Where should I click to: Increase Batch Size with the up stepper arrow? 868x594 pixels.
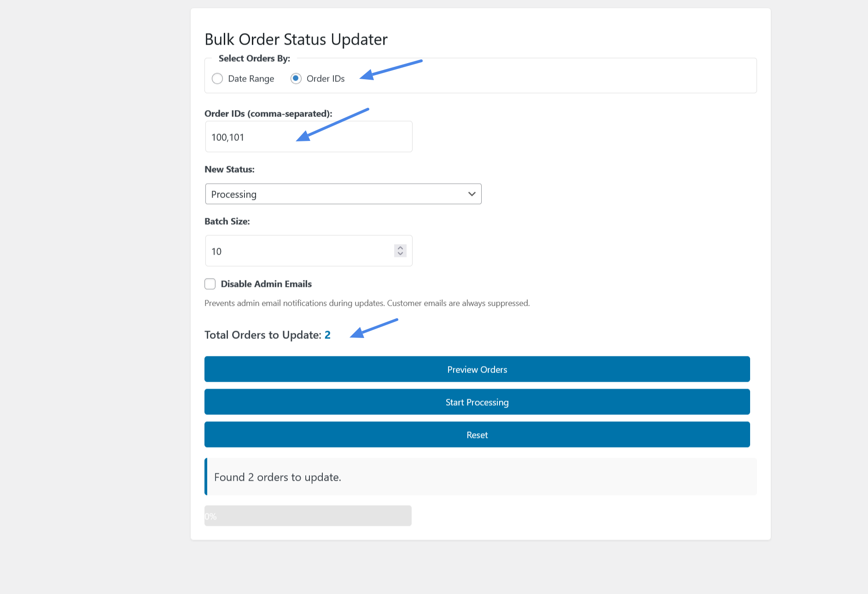click(400, 247)
